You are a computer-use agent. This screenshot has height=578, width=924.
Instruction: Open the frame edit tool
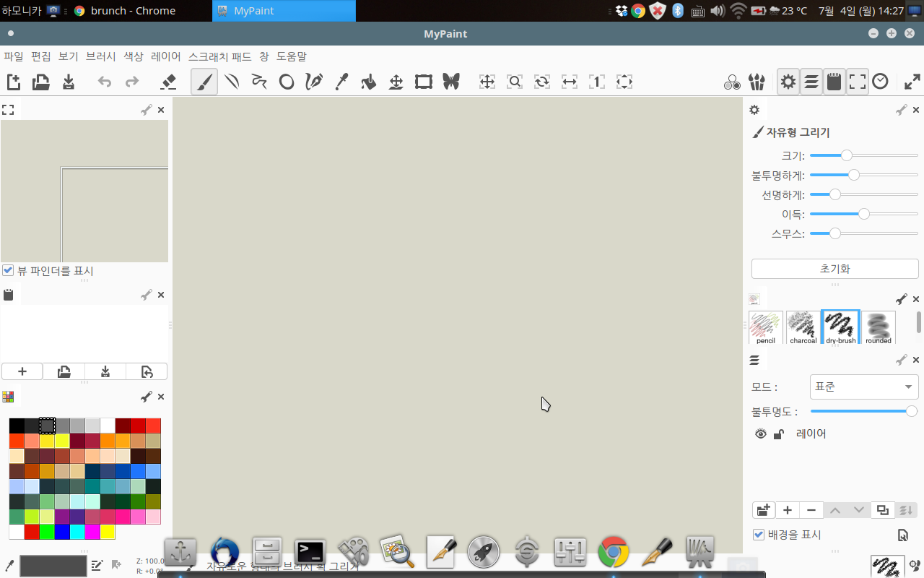click(423, 82)
